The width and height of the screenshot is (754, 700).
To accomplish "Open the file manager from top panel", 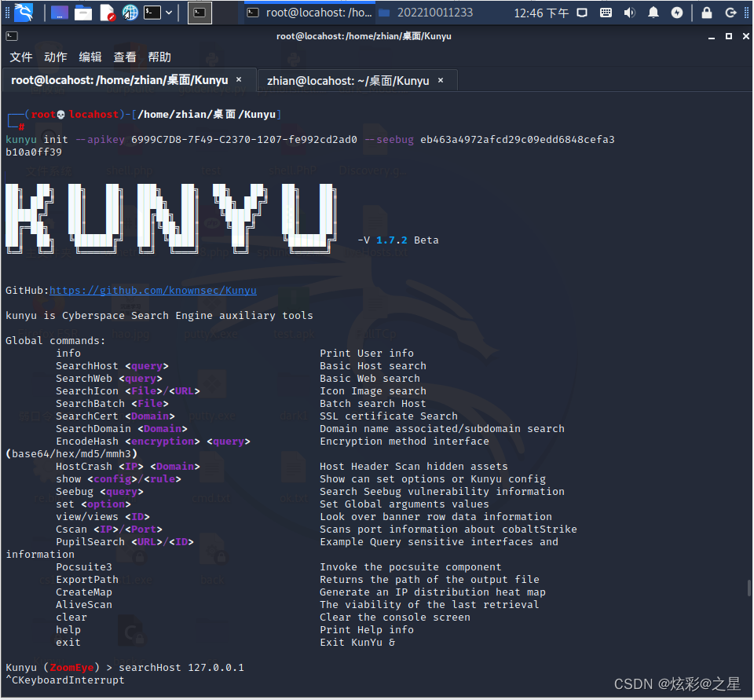I will (83, 13).
